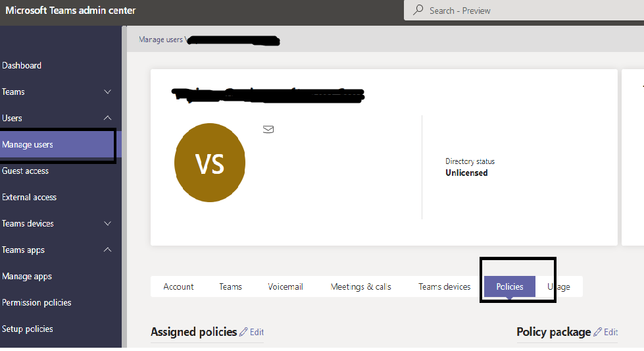Open Setup policies page
Image resolution: width=644 pixels, height=351 pixels.
[28, 329]
